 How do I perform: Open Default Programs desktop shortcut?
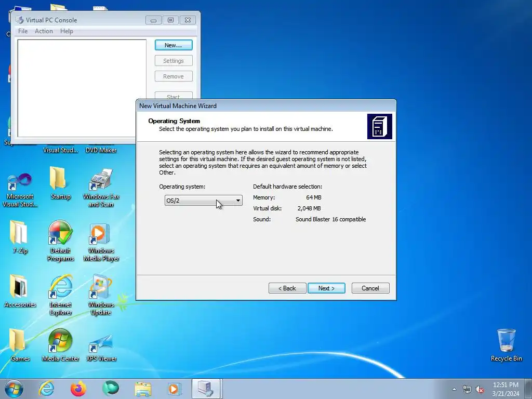pos(60,241)
